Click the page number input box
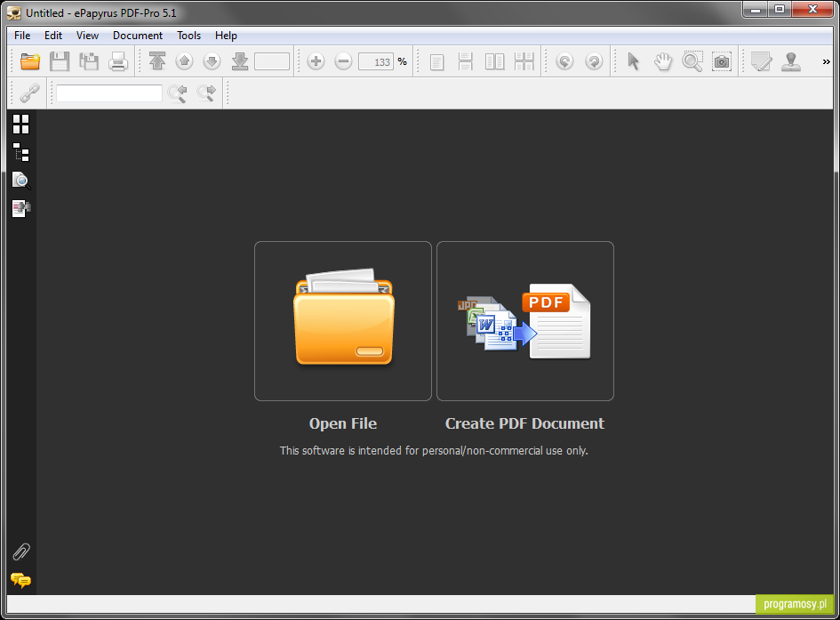This screenshot has width=840, height=620. pyautogui.click(x=272, y=61)
